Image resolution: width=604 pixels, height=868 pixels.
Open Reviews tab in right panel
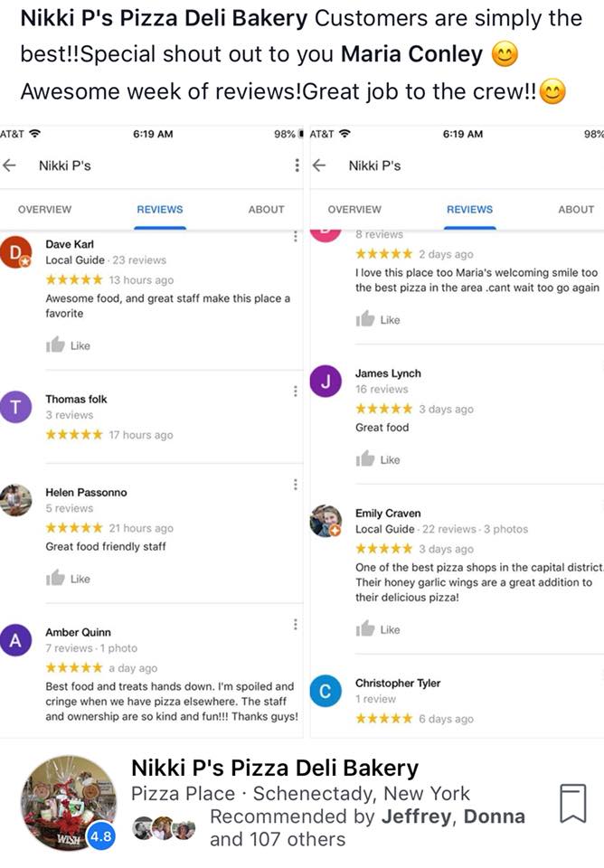tap(469, 209)
